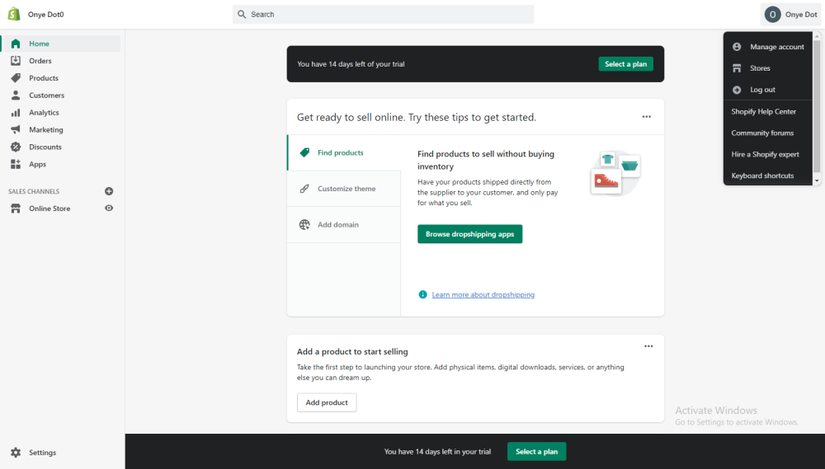Open the Onye Dot account menu
Viewport: 825px width, 469px height.
coord(791,15)
